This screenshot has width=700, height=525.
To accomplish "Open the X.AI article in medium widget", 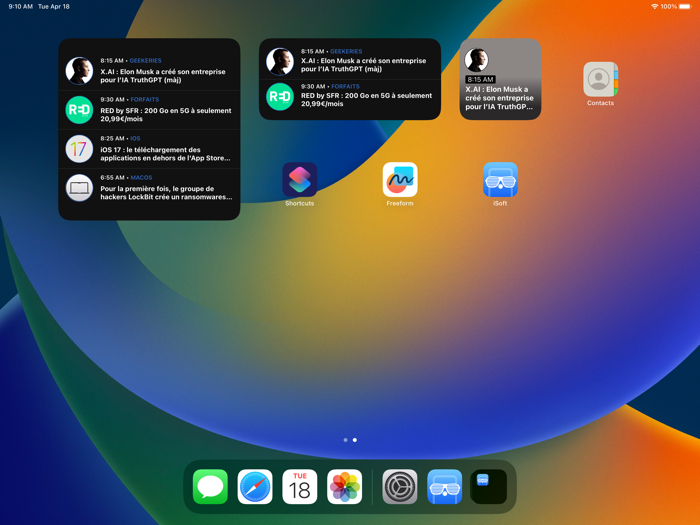I will point(350,61).
